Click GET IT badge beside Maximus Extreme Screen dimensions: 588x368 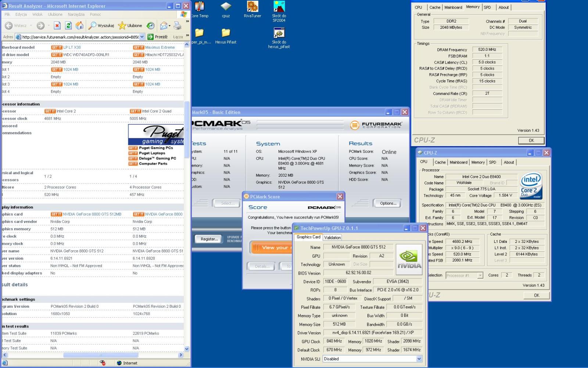point(139,47)
